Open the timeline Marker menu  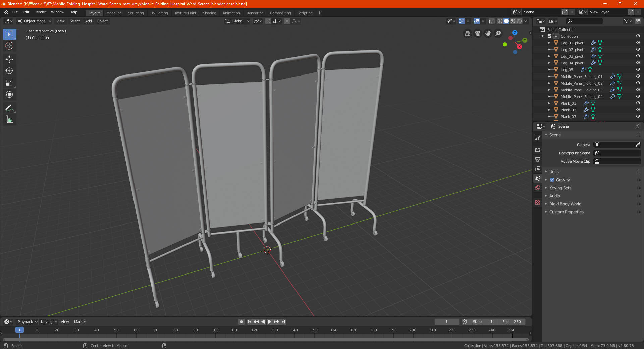80,322
